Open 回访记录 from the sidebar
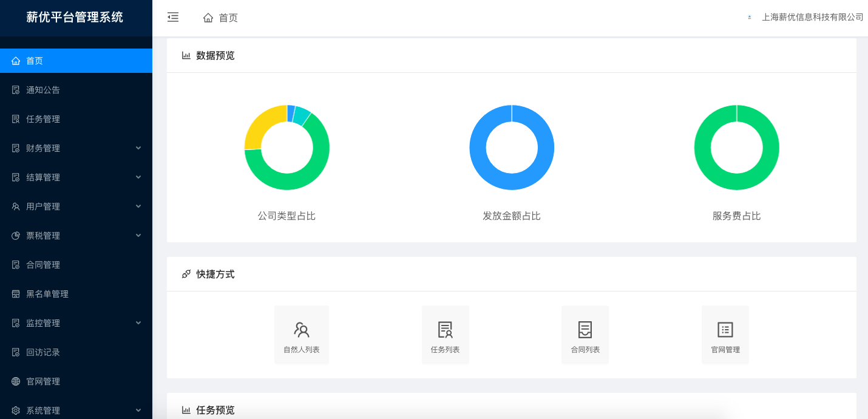Screen dimensions: 868x419 tap(43, 352)
